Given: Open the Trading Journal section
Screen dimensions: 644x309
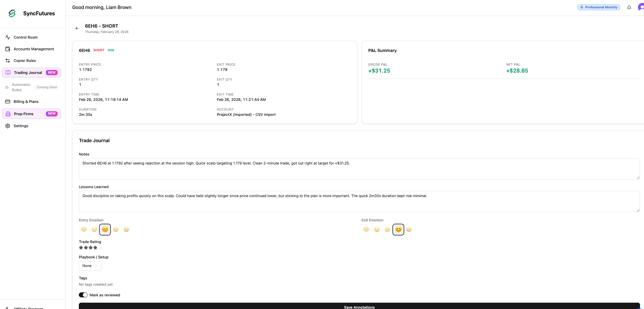Looking at the screenshot, I should tap(28, 73).
